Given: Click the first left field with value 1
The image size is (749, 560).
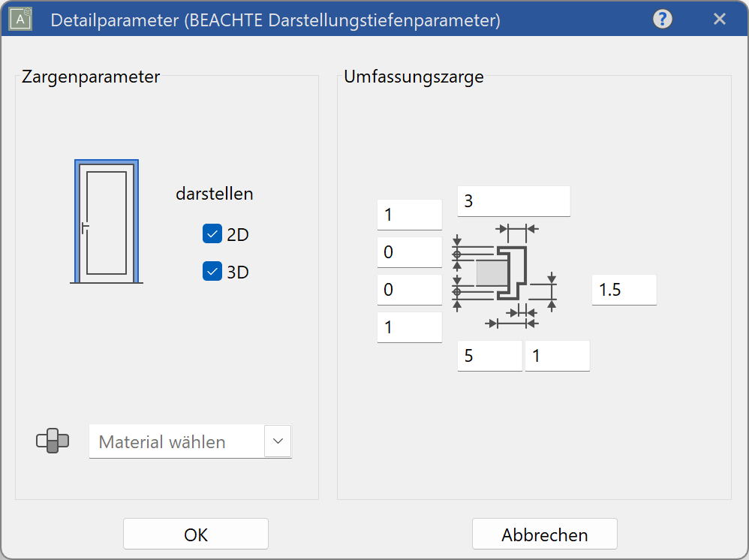Looking at the screenshot, I should click(x=409, y=215).
